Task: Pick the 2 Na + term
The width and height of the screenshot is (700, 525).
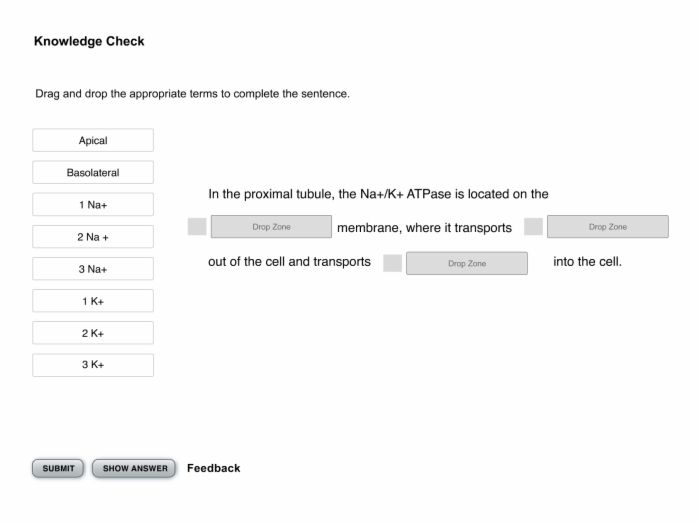Action: (93, 237)
